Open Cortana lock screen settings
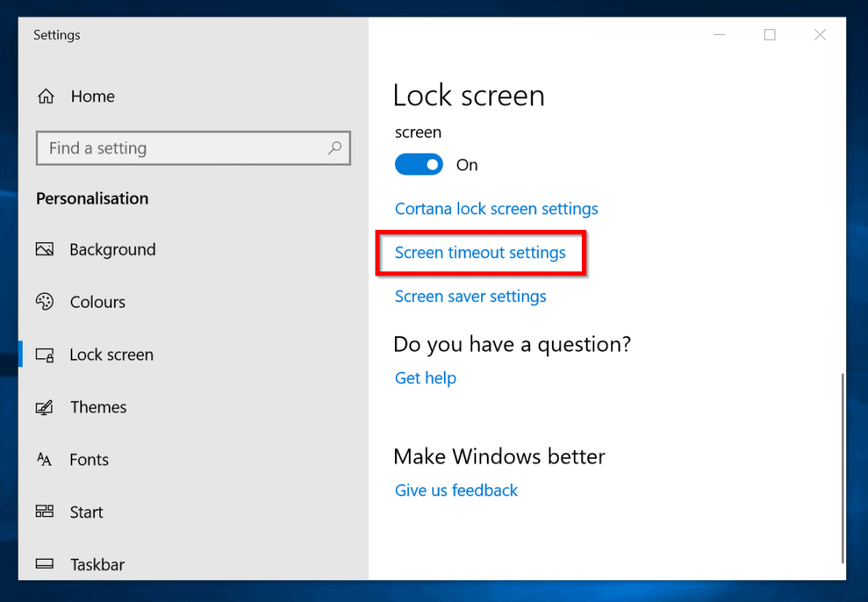The height and width of the screenshot is (602, 868). 496,209
